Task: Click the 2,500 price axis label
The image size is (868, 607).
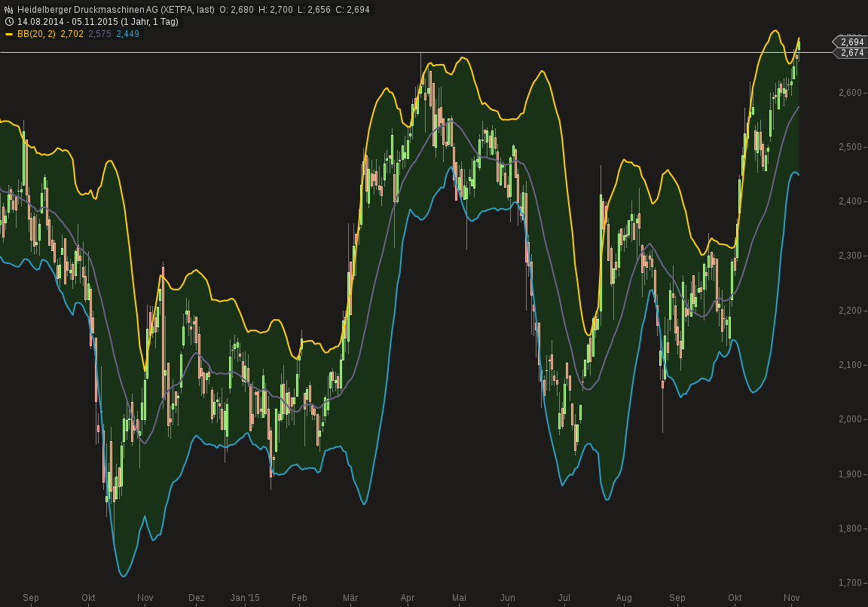Action: point(850,147)
